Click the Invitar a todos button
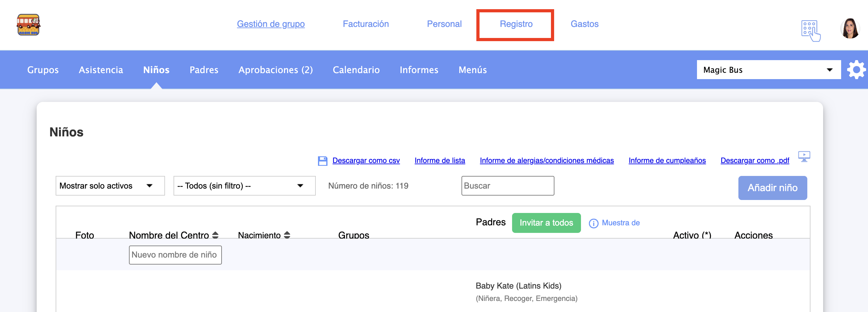Image resolution: width=868 pixels, height=312 pixels. click(x=546, y=223)
